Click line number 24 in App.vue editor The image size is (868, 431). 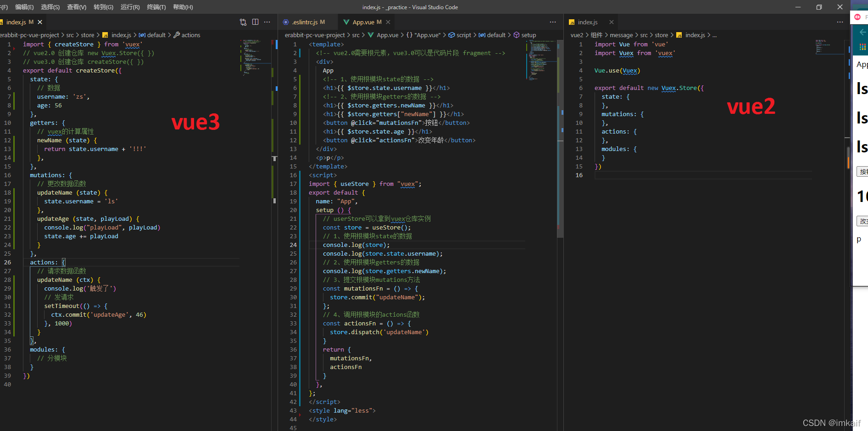[x=293, y=245]
